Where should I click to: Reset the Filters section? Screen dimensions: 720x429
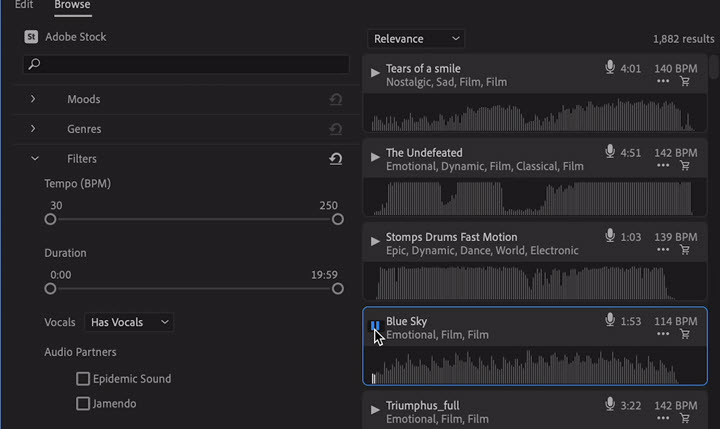[x=336, y=159]
